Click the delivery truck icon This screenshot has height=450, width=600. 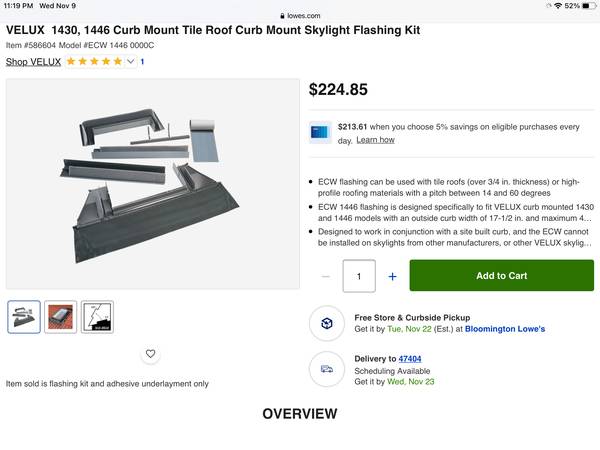(326, 368)
